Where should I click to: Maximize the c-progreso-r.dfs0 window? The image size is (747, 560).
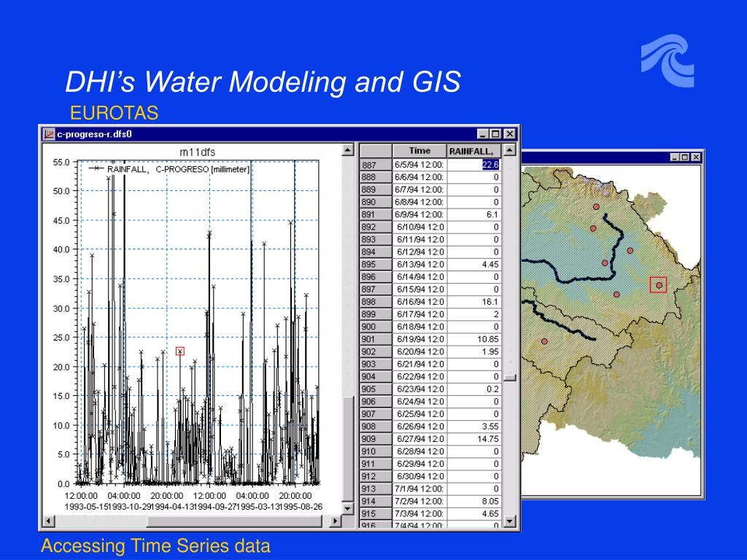coord(495,134)
